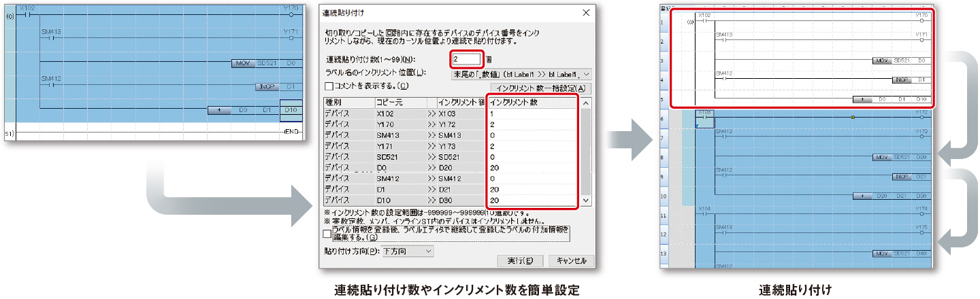Click the インクリメント数一括設定 button
The image size is (980, 299).
(x=541, y=88)
